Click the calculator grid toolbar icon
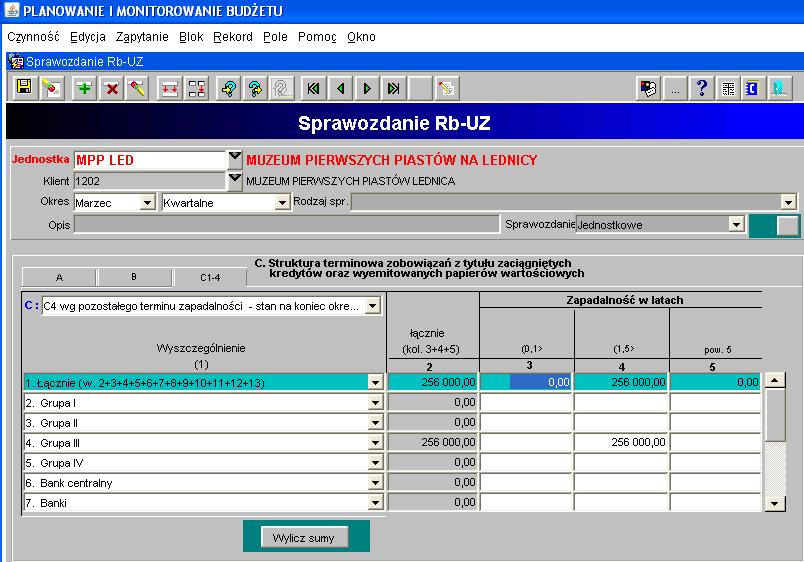804x562 pixels. tap(728, 88)
